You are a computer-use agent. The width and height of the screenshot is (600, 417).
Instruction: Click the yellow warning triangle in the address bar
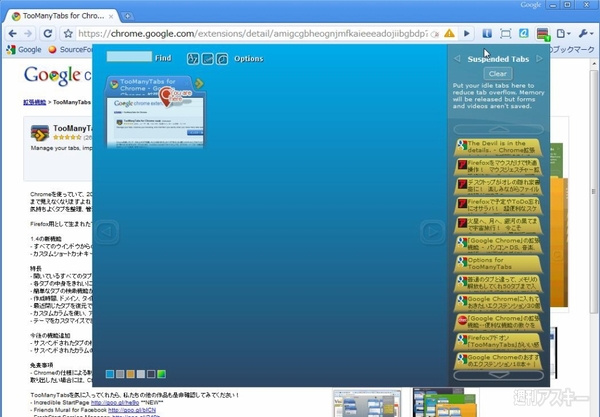pos(449,34)
